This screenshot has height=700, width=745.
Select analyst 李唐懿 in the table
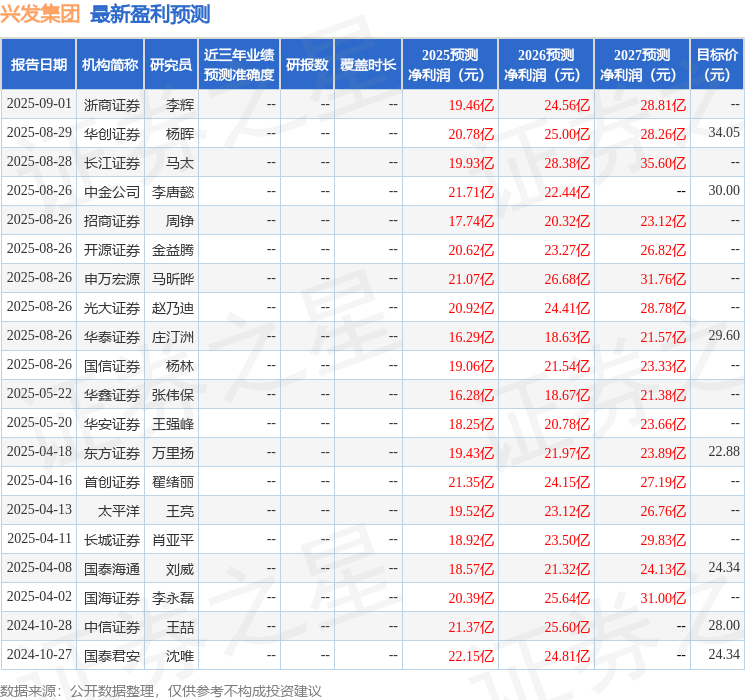click(x=173, y=191)
